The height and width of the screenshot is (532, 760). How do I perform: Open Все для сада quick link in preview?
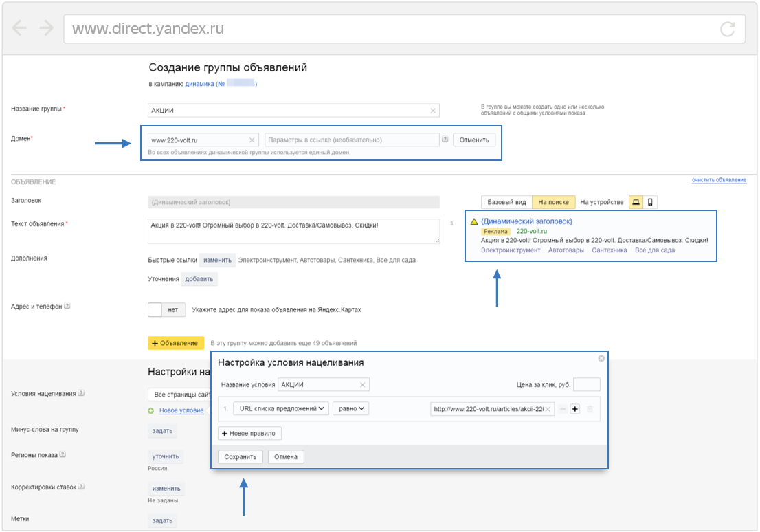(x=655, y=250)
